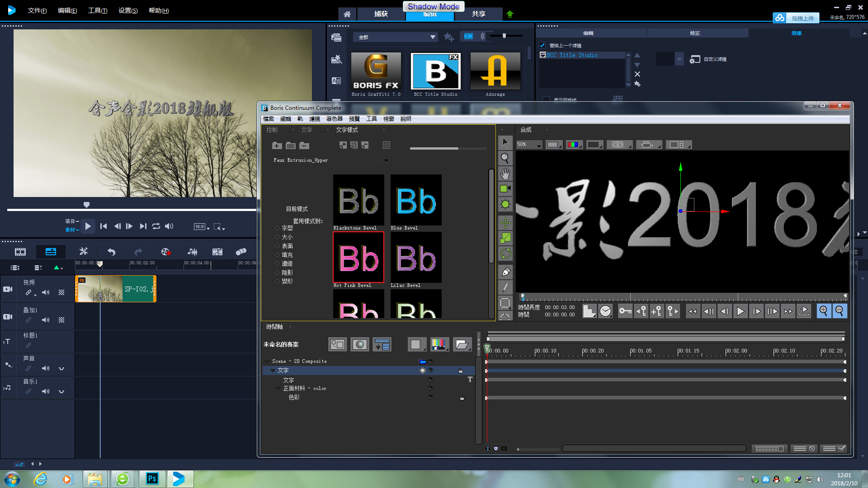Viewport: 868px width, 488px height.
Task: Toggle the 大小 apply-style checkbox
Action: click(277, 237)
